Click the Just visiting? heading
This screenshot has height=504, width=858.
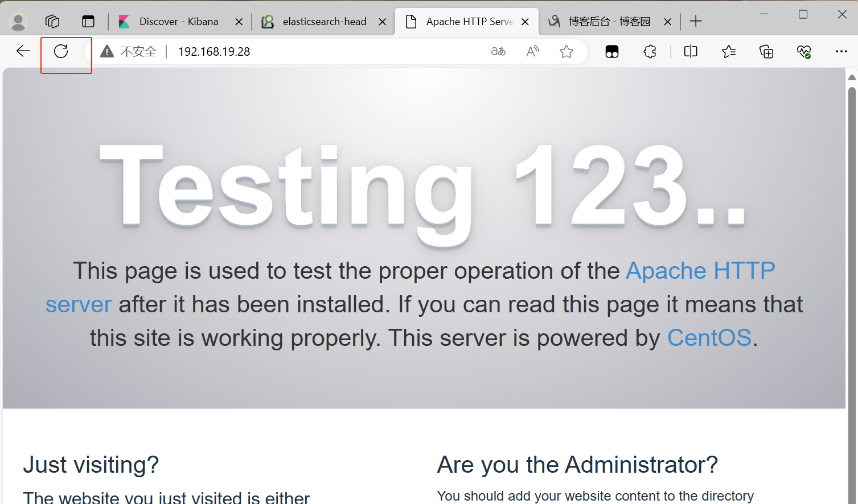tap(91, 465)
